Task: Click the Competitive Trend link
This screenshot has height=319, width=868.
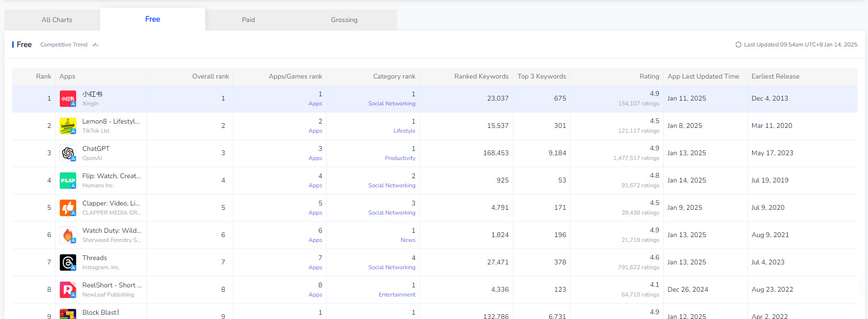Action: point(64,45)
